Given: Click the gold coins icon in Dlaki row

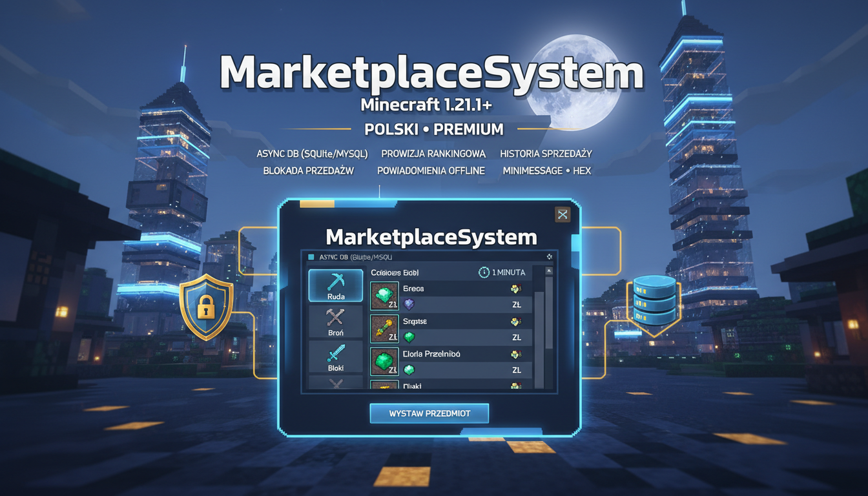Looking at the screenshot, I should 515,386.
